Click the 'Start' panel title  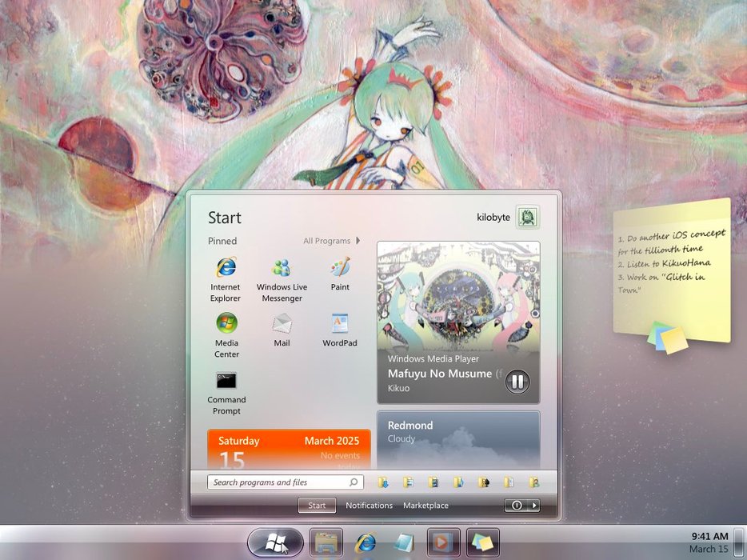[225, 218]
